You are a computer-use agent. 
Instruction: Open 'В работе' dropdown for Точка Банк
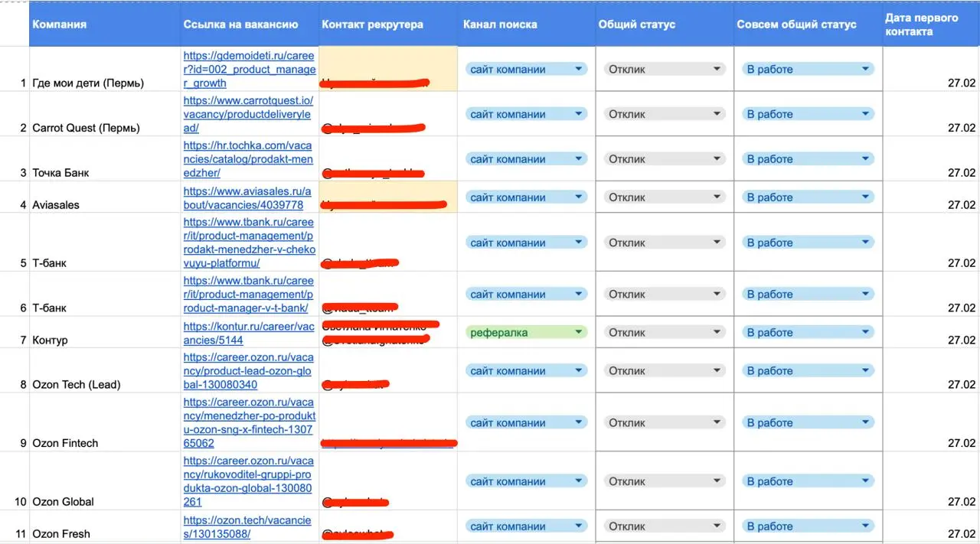808,159
